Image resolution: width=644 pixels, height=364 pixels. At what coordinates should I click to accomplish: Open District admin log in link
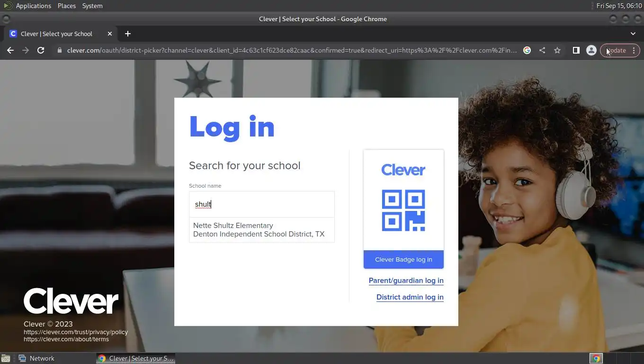(x=410, y=297)
